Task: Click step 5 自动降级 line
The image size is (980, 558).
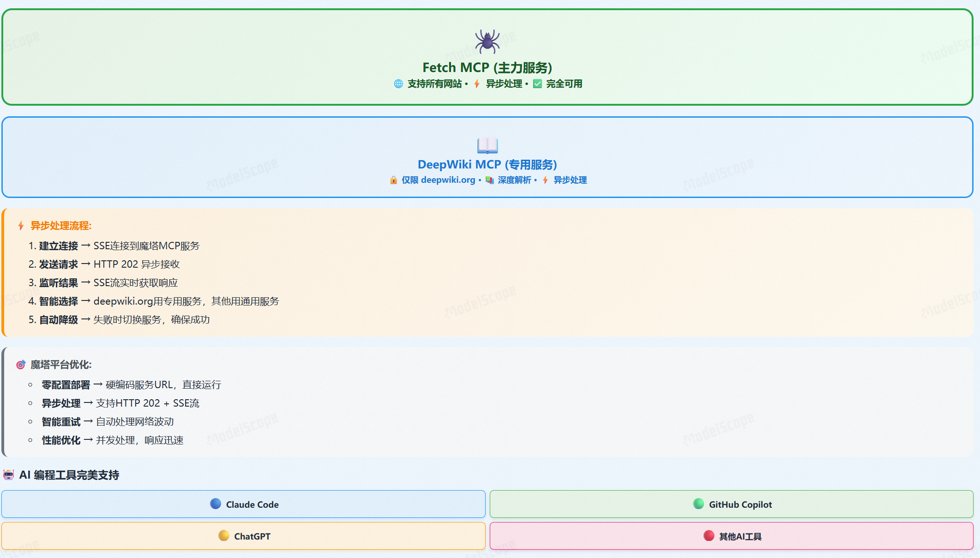Action: click(x=119, y=320)
